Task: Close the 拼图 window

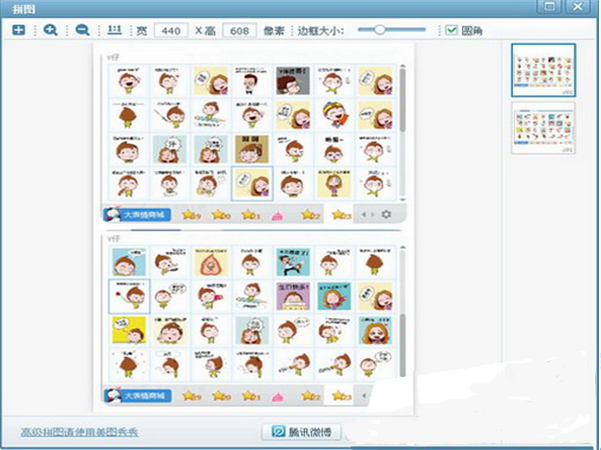Action: pos(578,7)
